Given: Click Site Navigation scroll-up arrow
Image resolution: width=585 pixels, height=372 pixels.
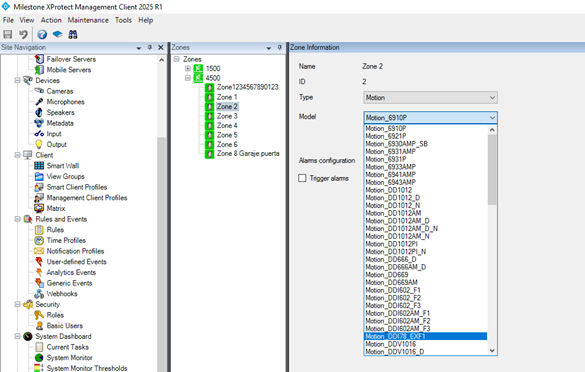Looking at the screenshot, I should [162, 60].
